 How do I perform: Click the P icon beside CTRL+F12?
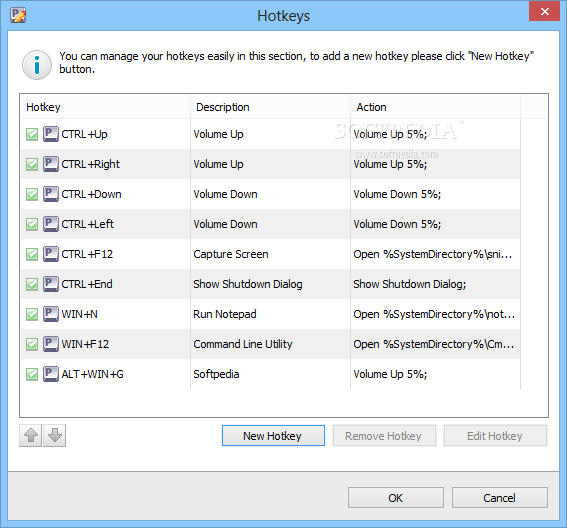(x=51, y=254)
